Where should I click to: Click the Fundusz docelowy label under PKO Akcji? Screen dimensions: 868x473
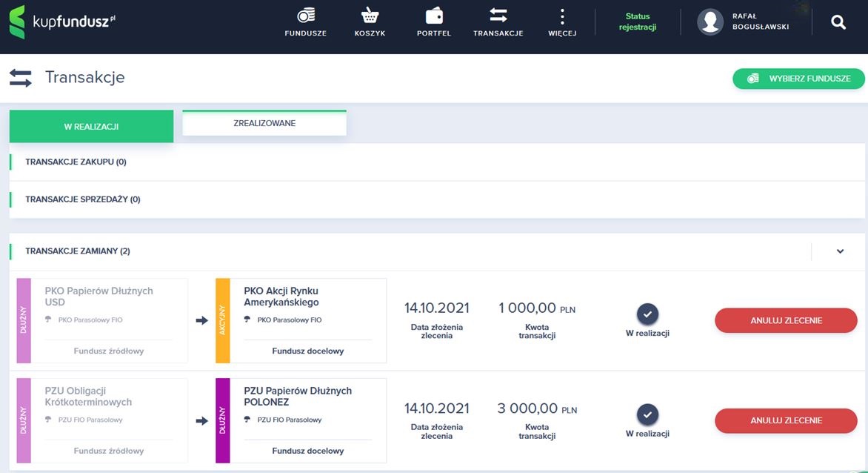click(x=308, y=351)
